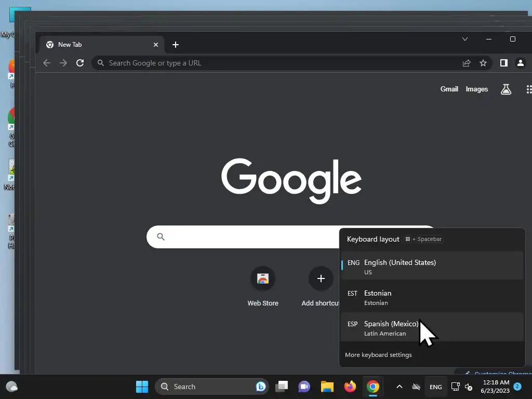Click Add shortcut tile
This screenshot has height=399, width=532.
coord(320,287)
